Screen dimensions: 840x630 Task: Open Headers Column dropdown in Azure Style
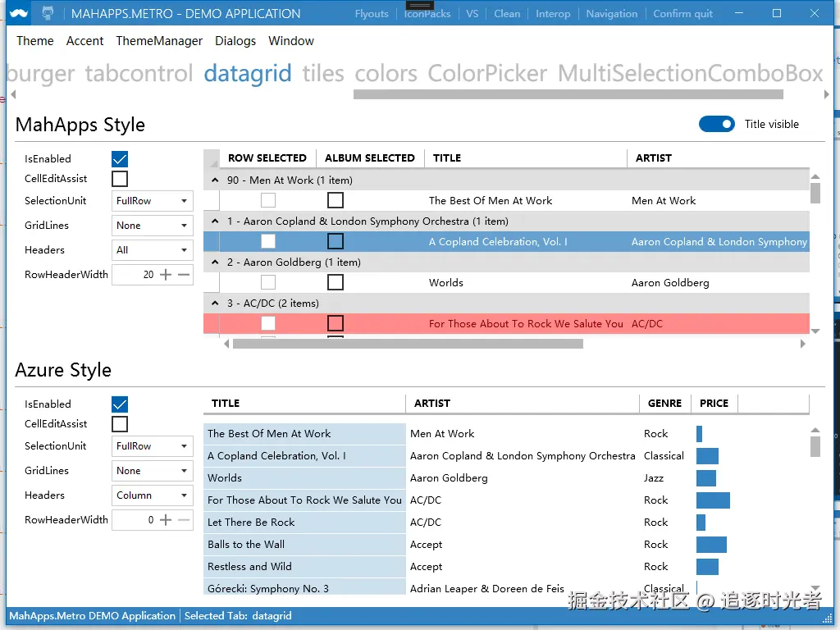point(152,495)
